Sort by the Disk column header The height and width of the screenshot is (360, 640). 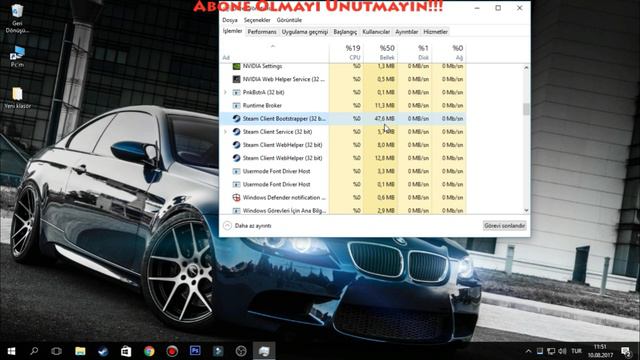pyautogui.click(x=415, y=53)
